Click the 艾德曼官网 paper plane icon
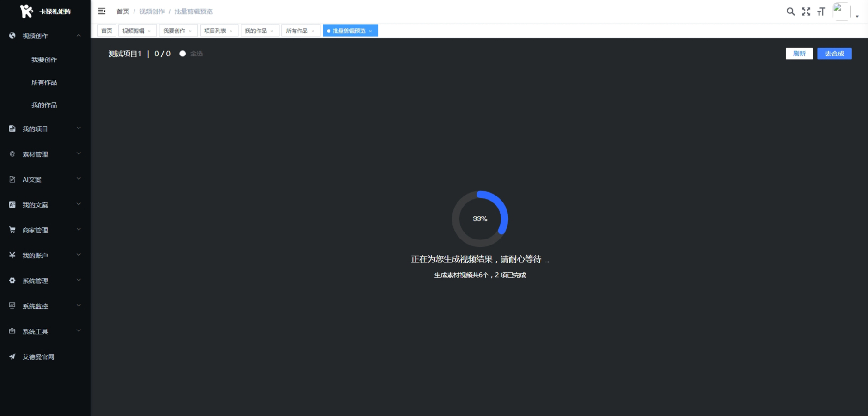This screenshot has height=416, width=868. (12, 356)
